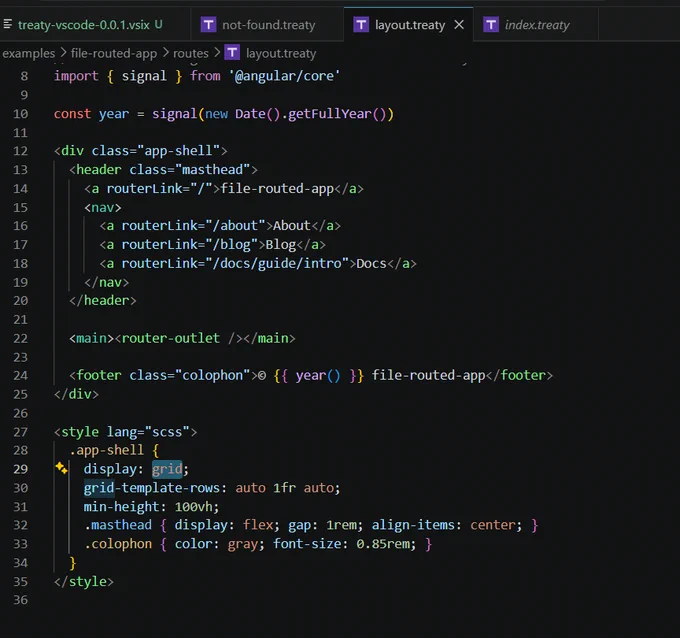Click the "colophon" class value on line 24
The height and width of the screenshot is (638, 680).
[x=212, y=375]
